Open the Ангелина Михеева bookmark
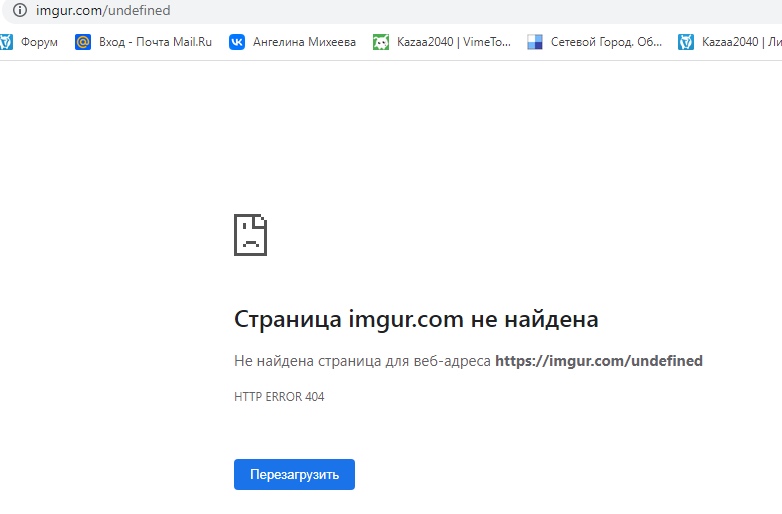 point(304,42)
